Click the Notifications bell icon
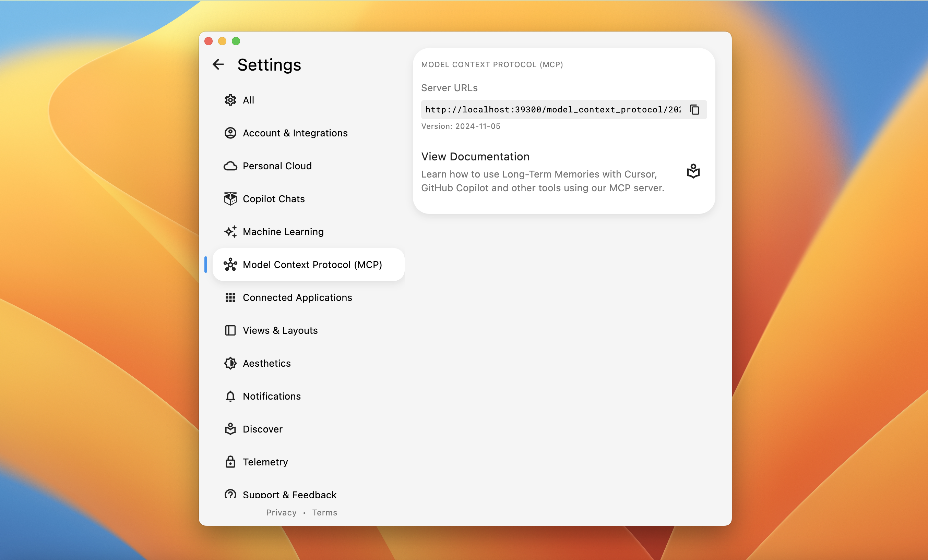The height and width of the screenshot is (560, 928). (x=230, y=396)
